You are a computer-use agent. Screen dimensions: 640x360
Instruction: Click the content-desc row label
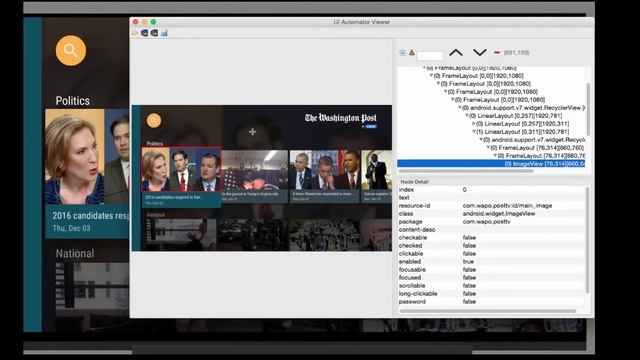coord(417,229)
